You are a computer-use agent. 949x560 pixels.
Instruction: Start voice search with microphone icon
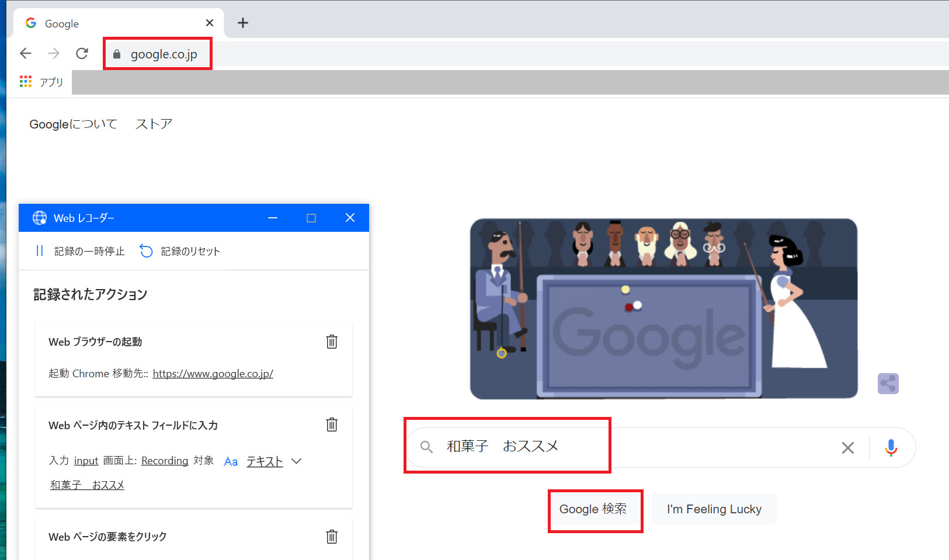pyautogui.click(x=891, y=448)
